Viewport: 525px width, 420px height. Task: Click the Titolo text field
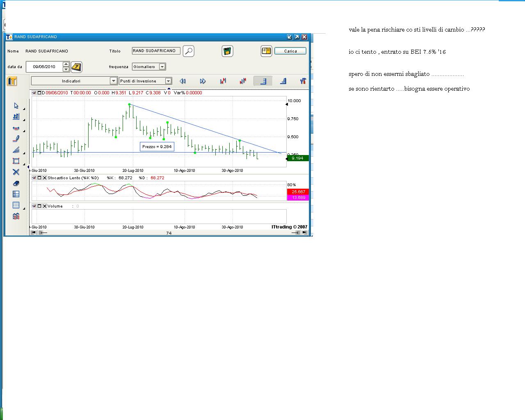(156, 51)
